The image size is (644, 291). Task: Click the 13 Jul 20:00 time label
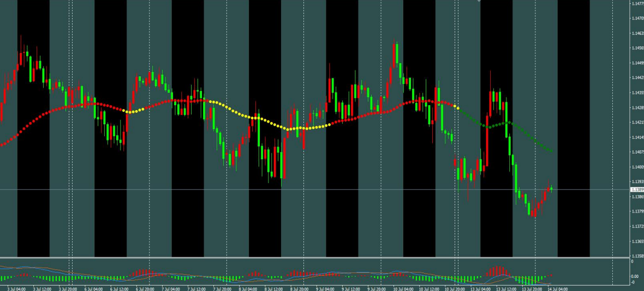pyautogui.click(x=532, y=289)
